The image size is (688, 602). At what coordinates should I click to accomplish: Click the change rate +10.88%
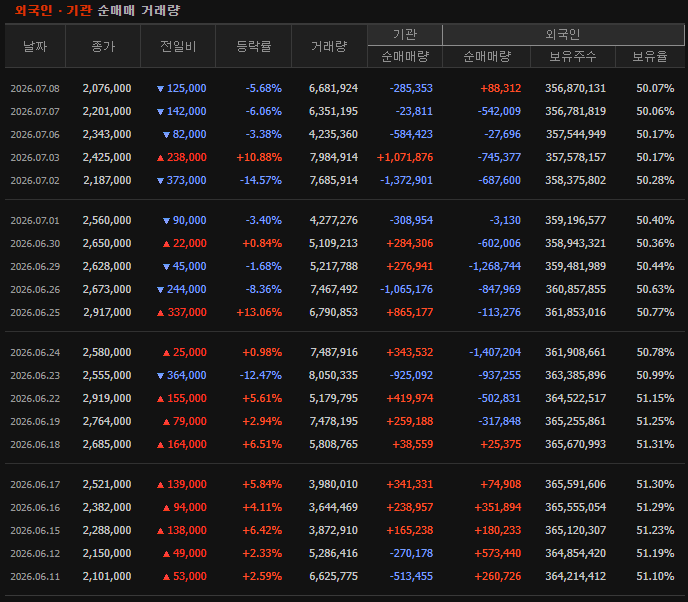(259, 157)
